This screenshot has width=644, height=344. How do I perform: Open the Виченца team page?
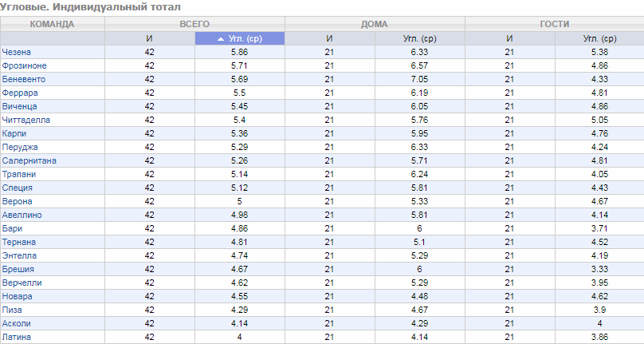19,106
